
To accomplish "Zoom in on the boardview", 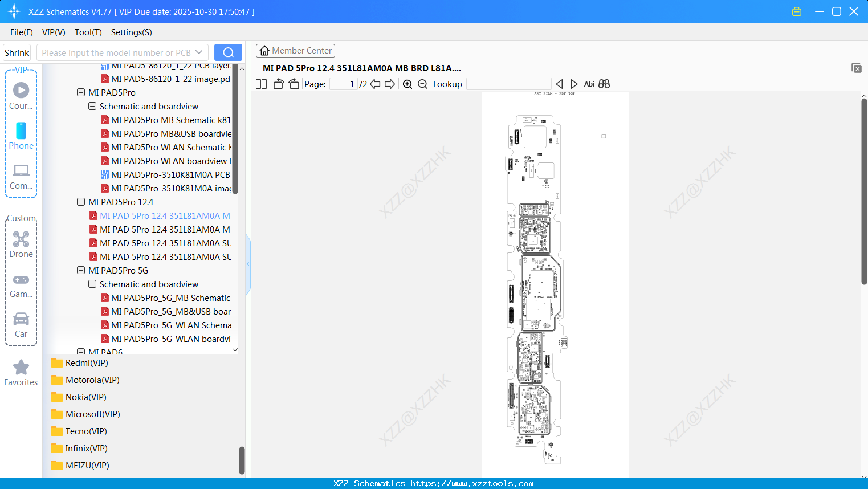I will point(407,84).
